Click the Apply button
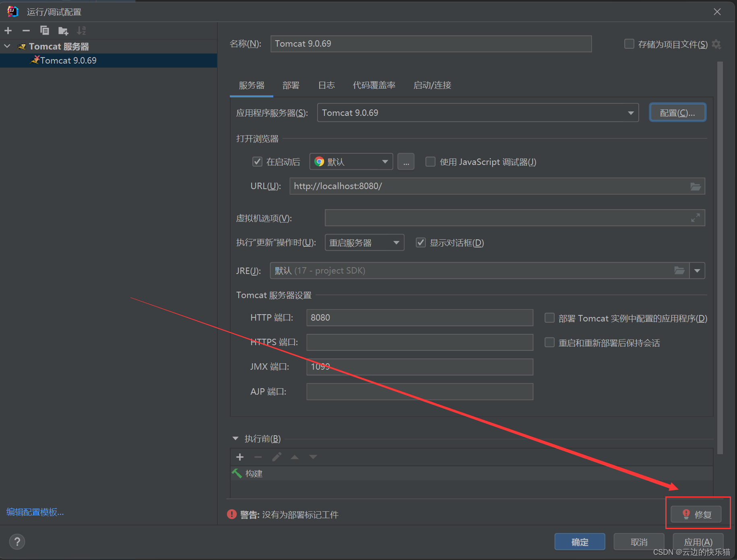 (698, 542)
